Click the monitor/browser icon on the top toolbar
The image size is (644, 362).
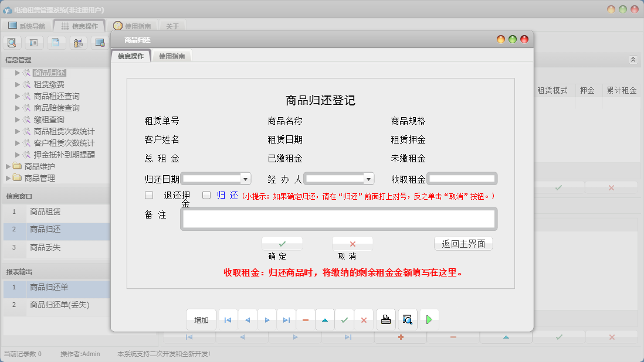coord(100,42)
